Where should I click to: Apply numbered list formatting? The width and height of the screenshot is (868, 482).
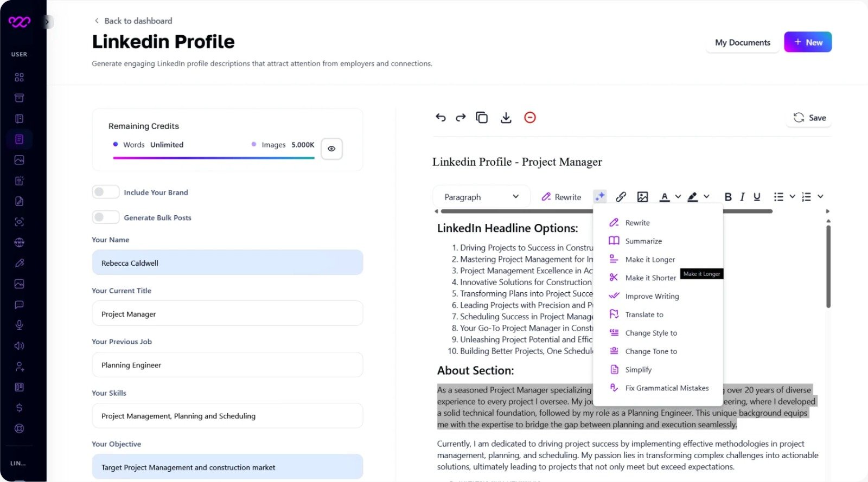(x=807, y=196)
